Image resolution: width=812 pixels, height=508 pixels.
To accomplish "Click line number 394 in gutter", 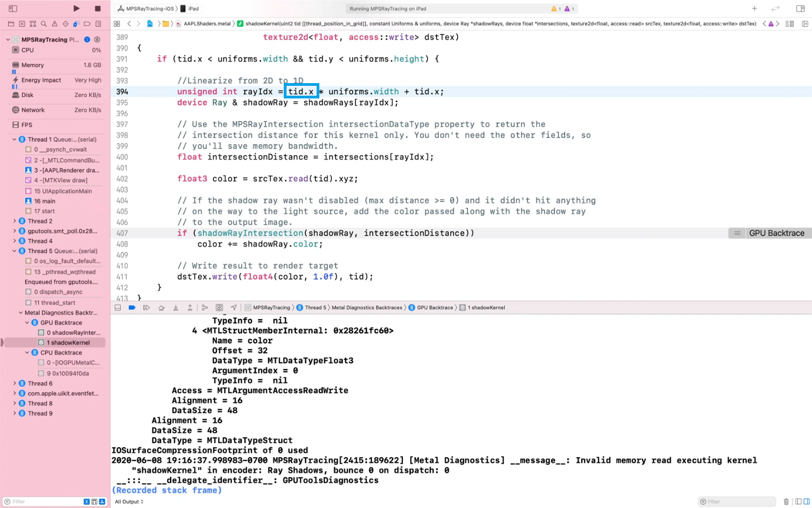I will [x=122, y=92].
